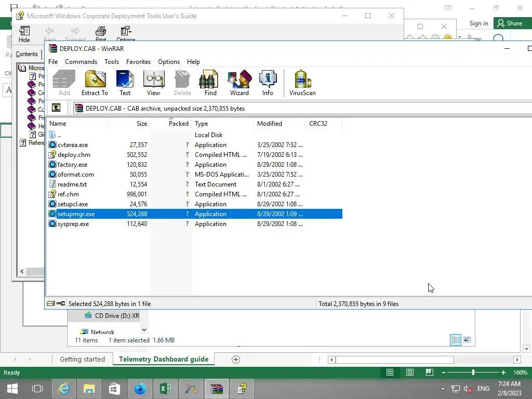Screen dimensions: 532x399
Task: Click the Hide button in help viewer
Action: coord(24,34)
